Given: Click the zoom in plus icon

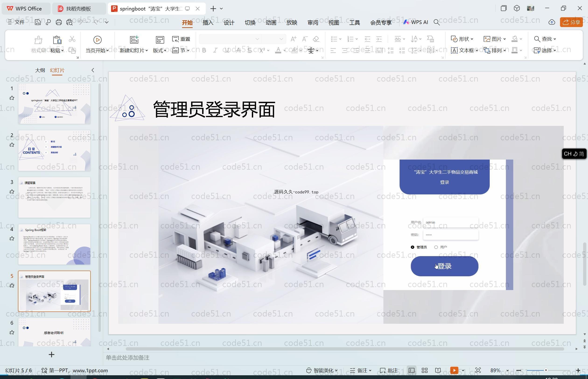Looking at the screenshot, I should tap(578, 371).
